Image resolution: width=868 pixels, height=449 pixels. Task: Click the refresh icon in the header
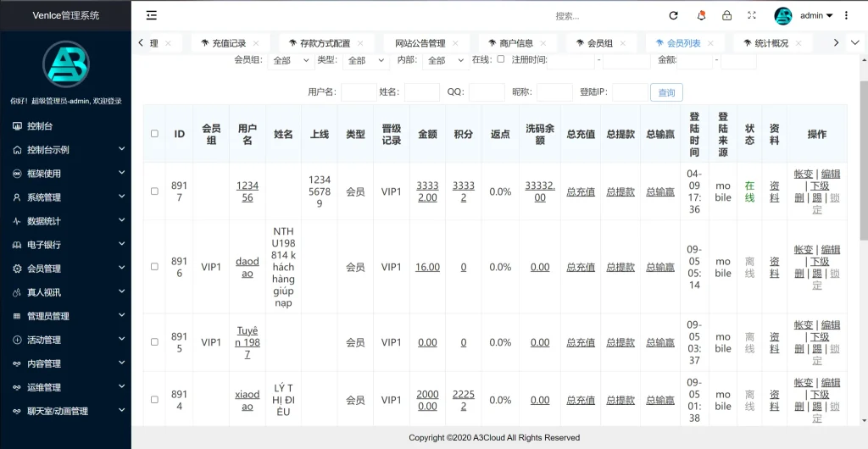click(673, 15)
